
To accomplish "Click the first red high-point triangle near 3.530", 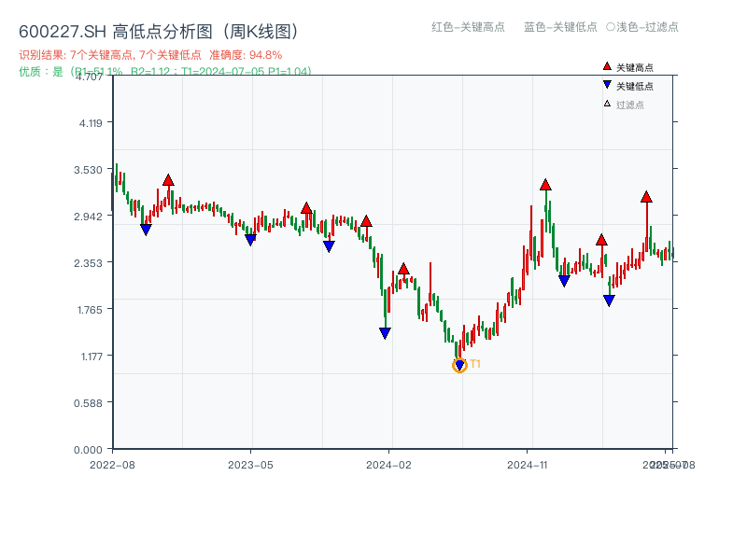I will click(168, 180).
